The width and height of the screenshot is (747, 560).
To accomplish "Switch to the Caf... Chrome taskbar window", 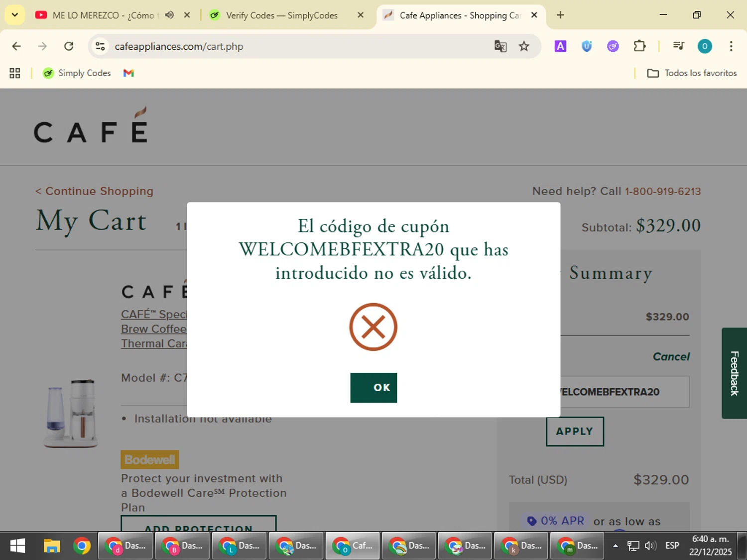I will [x=353, y=546].
